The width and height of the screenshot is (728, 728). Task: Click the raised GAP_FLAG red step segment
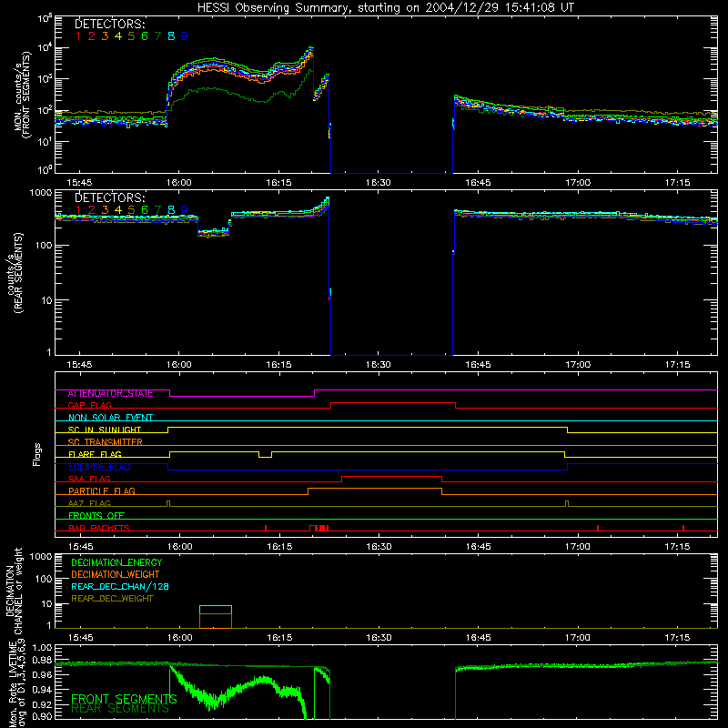click(x=393, y=403)
